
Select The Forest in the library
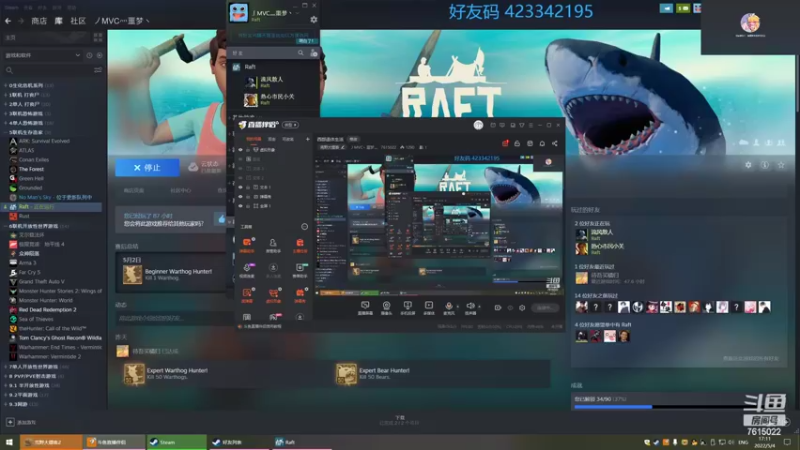[x=31, y=169]
